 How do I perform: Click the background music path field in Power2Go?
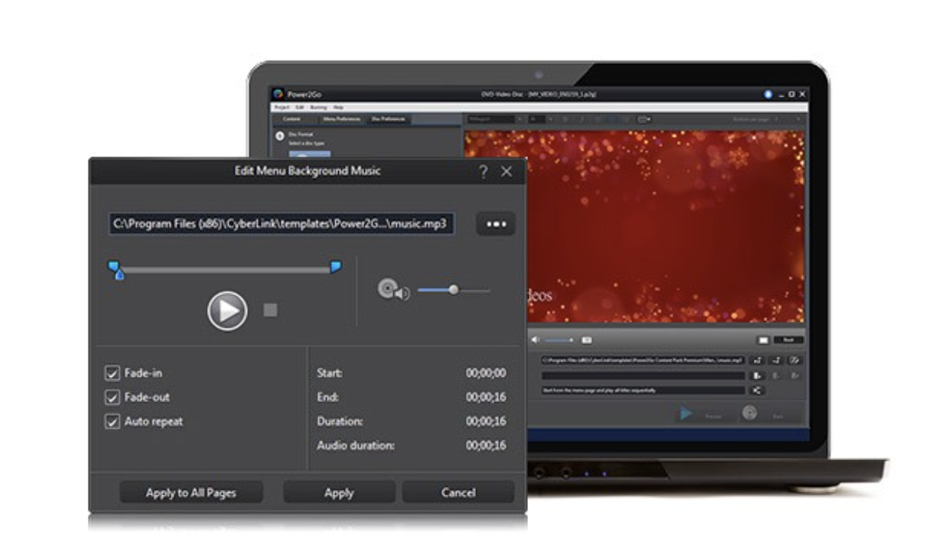point(643,360)
